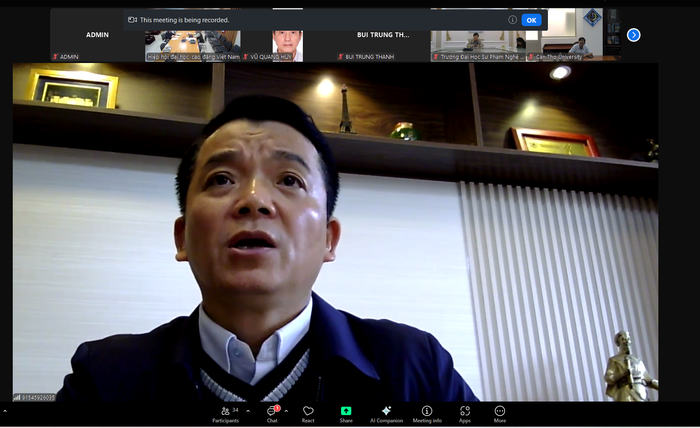Click the "This meeting is being recorded." text

[184, 20]
